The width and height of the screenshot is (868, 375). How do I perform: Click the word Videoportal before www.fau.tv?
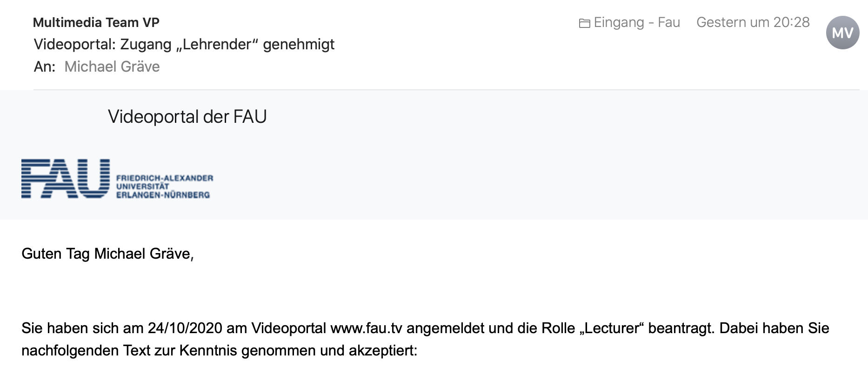coord(288,328)
